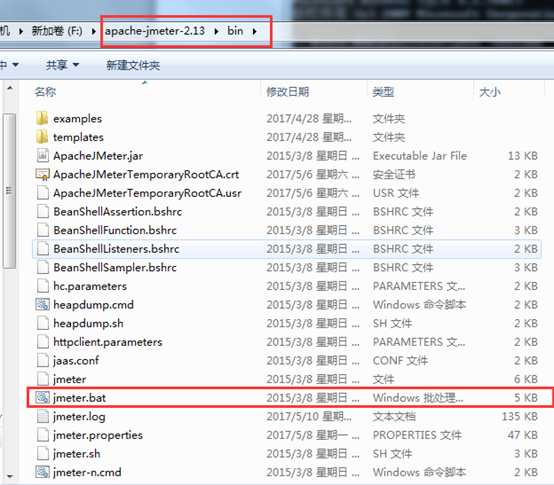554x485 pixels.
Task: Select the jmeter.properties file icon
Action: pyautogui.click(x=43, y=435)
